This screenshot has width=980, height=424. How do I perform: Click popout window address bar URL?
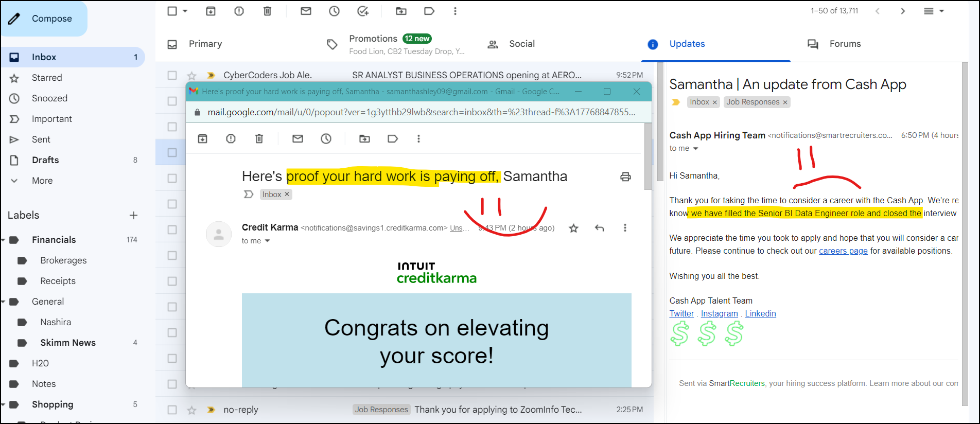pyautogui.click(x=421, y=112)
